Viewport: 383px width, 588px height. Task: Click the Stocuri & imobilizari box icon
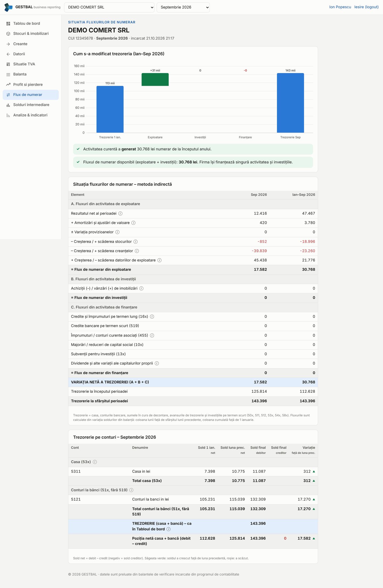[8, 34]
